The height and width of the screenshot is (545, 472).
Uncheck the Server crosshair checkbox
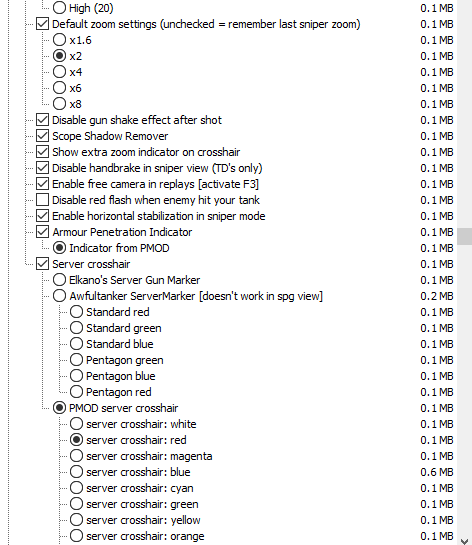[42, 264]
